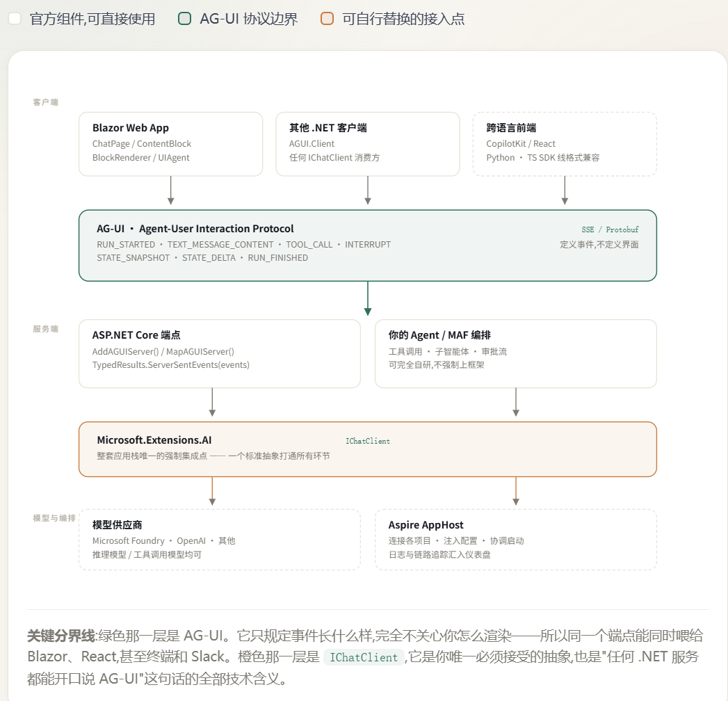Screen dimensions: 728x701
Task: Click the ASP.NET Core 端点 card title
Action: pyautogui.click(x=136, y=335)
